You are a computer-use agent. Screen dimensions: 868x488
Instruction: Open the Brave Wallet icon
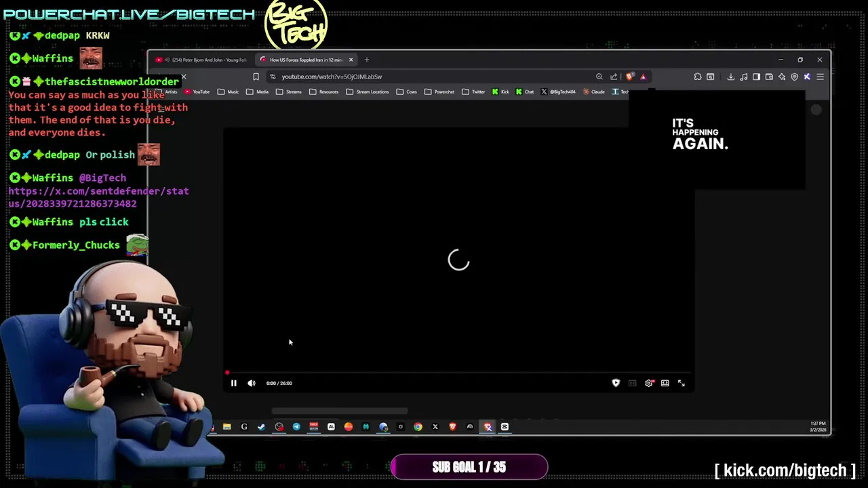pos(769,77)
